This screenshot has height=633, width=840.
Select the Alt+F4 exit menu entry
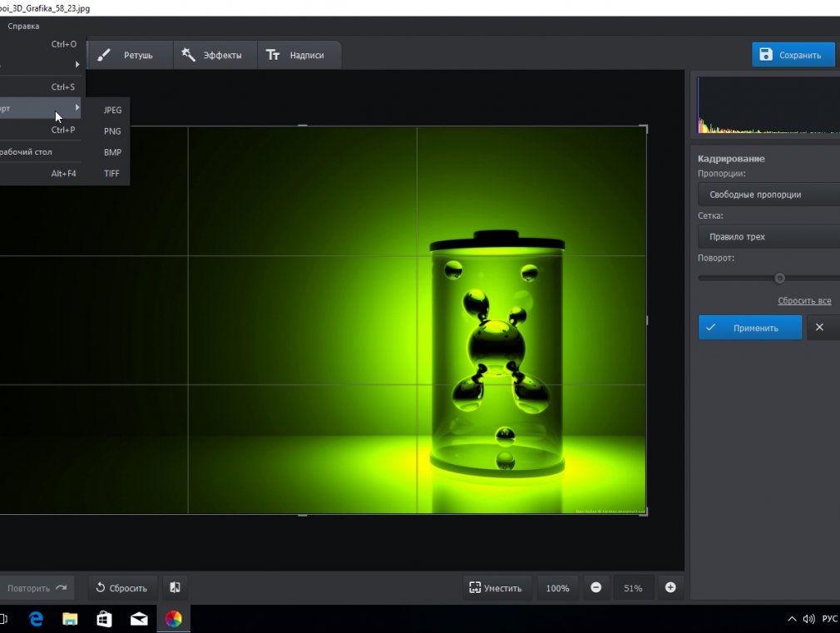[41, 173]
